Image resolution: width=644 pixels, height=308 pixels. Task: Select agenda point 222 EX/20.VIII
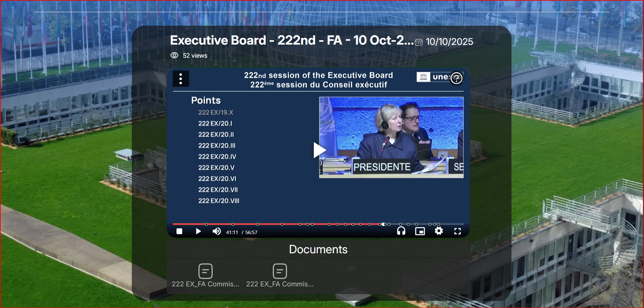pyautogui.click(x=219, y=201)
